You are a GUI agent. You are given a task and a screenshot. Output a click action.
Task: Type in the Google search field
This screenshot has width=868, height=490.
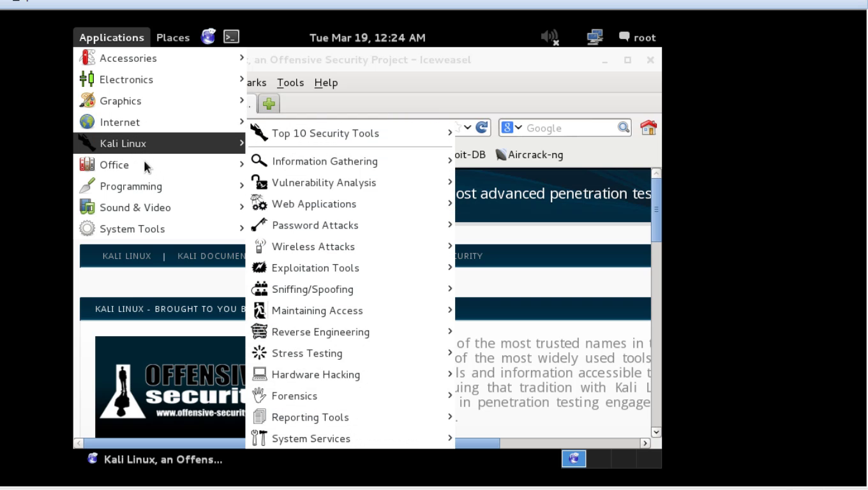(568, 128)
